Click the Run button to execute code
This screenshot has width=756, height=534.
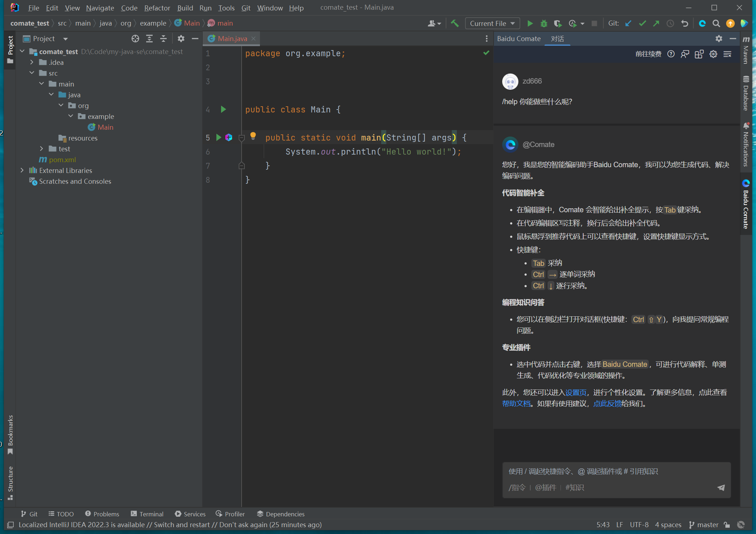pyautogui.click(x=530, y=23)
